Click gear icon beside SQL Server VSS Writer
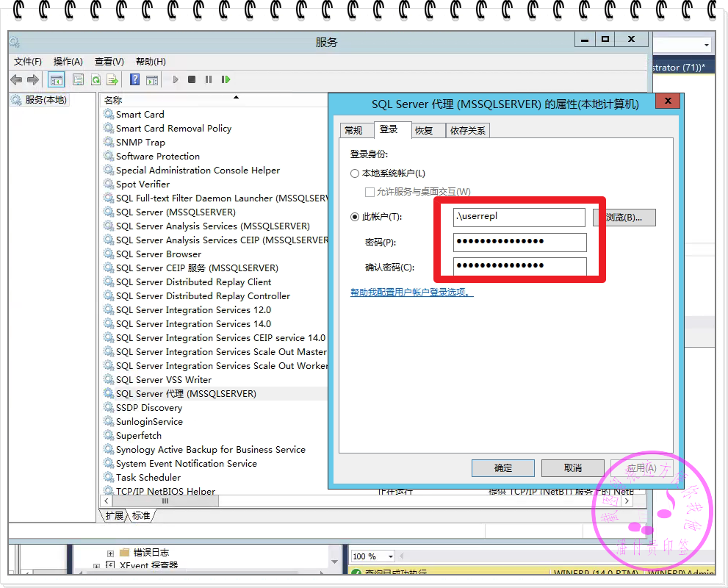728x588 pixels. pyautogui.click(x=109, y=379)
